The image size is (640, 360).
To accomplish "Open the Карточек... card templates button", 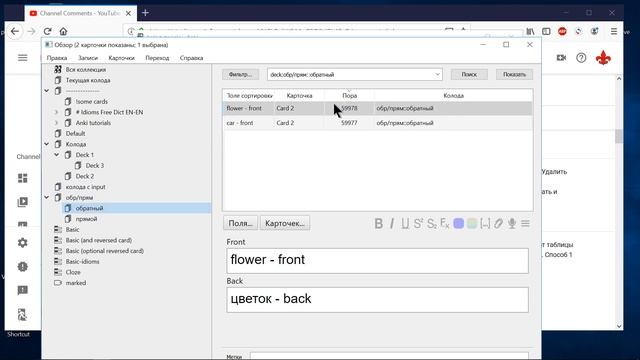I will pos(285,223).
